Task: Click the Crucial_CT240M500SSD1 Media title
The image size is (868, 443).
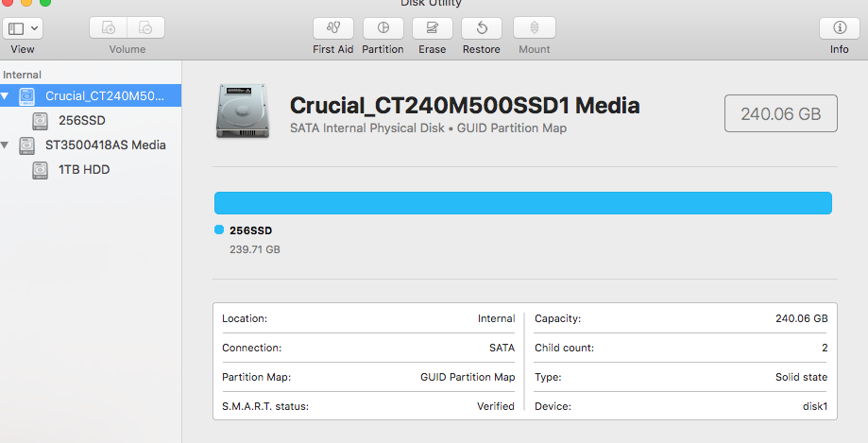Action: click(465, 105)
